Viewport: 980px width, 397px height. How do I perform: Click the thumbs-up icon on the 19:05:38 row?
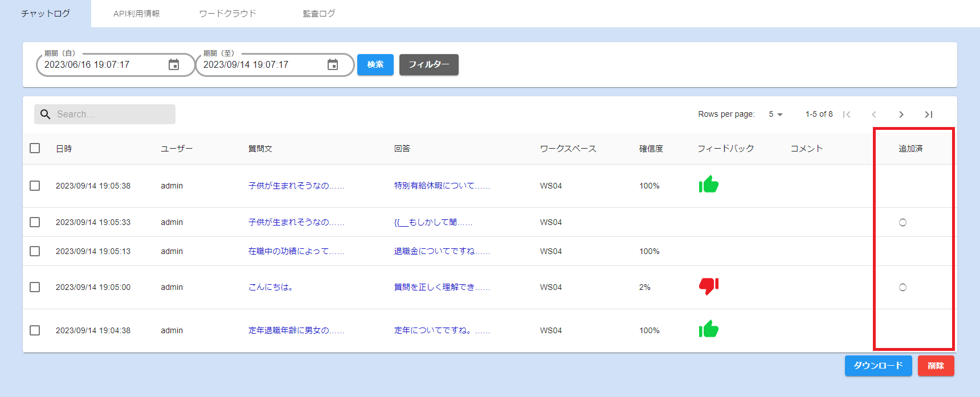pos(708,185)
